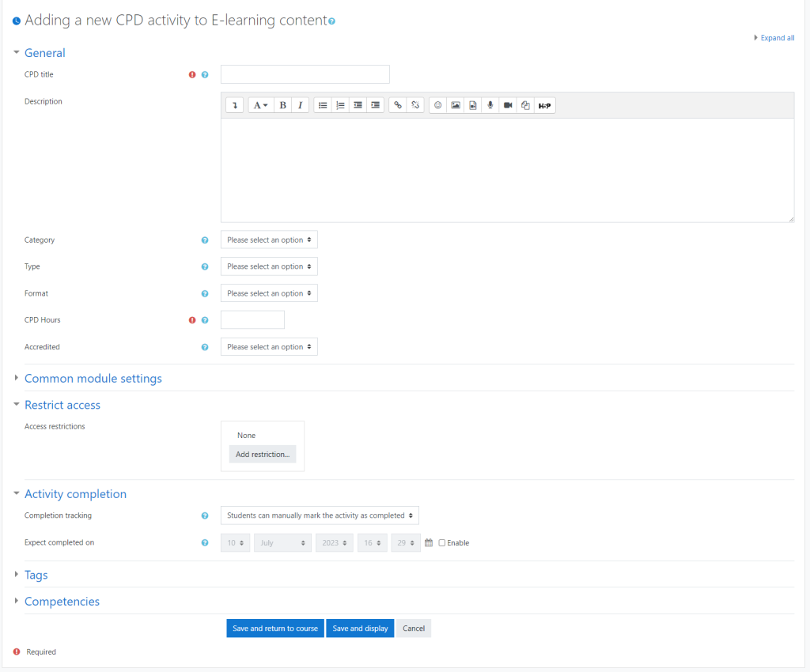Open help for the CPD title field
The image size is (810, 672).
[205, 75]
